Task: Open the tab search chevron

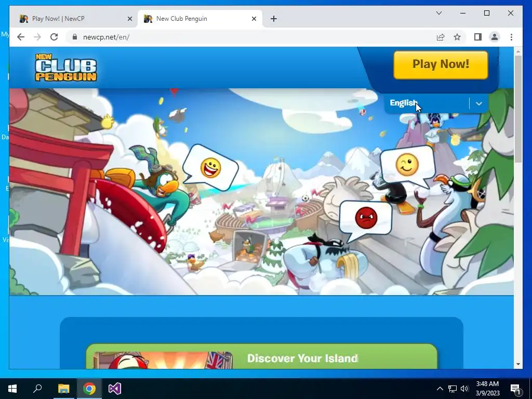Action: coord(438,13)
